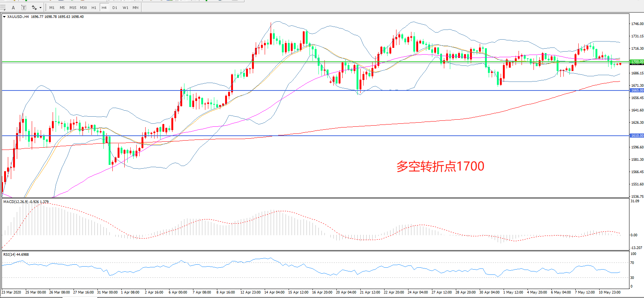Select the M30 timeframe button
This screenshot has width=644, height=298.
click(83, 7)
